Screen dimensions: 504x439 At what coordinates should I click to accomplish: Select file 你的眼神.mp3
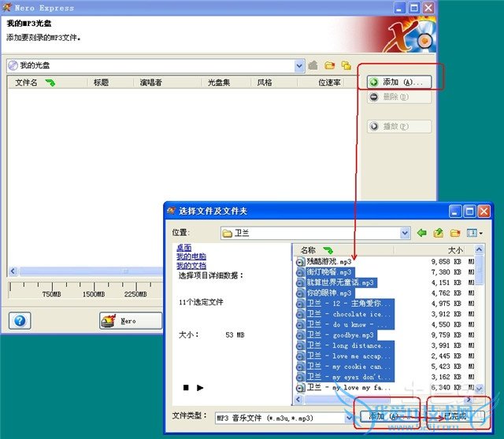point(329,293)
